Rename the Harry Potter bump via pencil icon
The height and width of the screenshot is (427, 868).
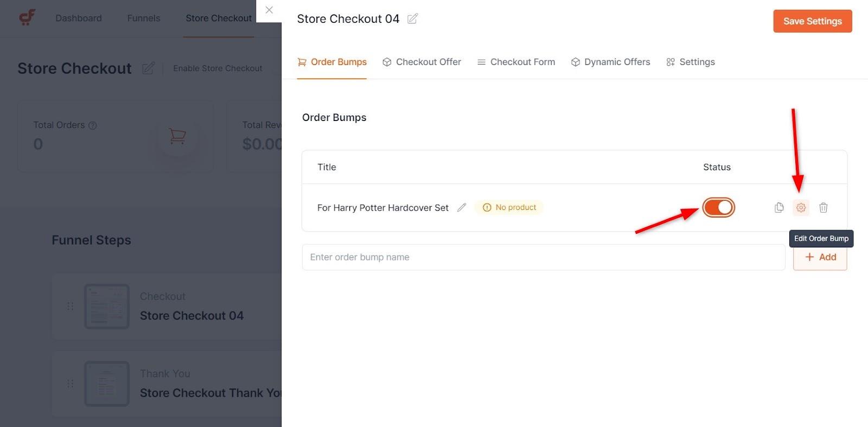pos(462,207)
